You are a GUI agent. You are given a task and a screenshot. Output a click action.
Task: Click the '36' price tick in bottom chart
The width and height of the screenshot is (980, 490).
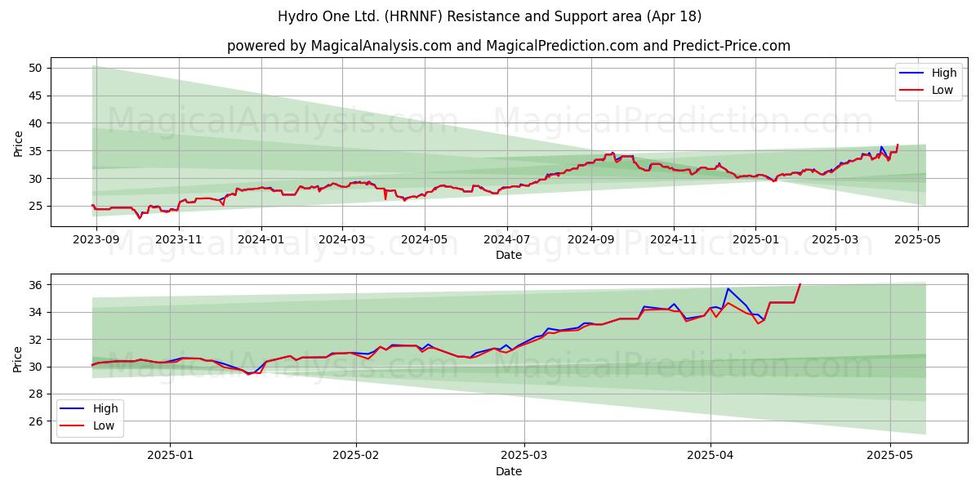pyautogui.click(x=37, y=285)
